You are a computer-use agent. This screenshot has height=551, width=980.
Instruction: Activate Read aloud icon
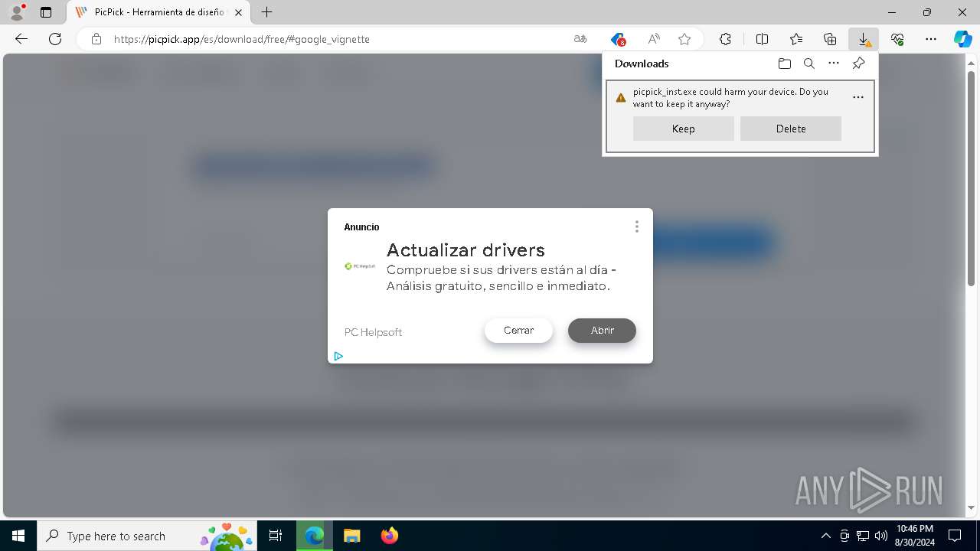pyautogui.click(x=654, y=39)
